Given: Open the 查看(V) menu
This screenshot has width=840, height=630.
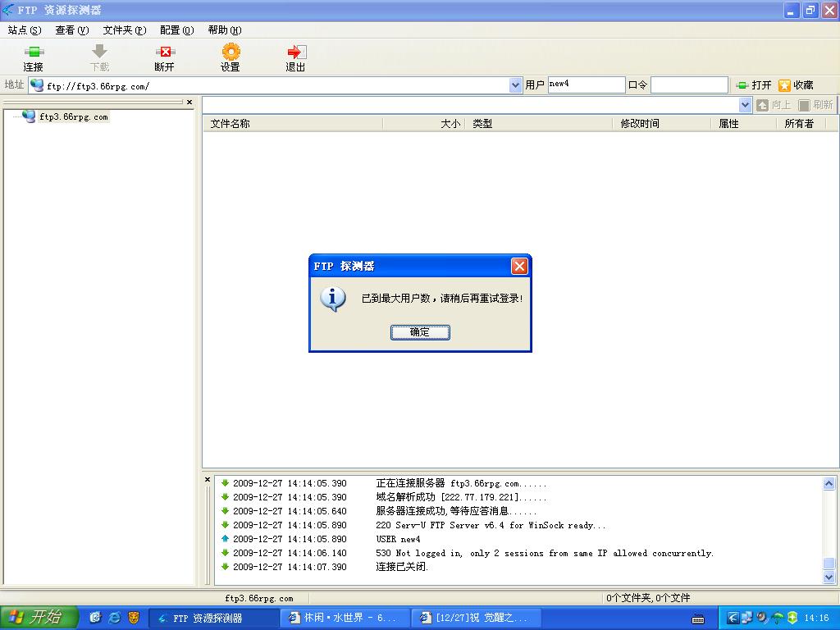Looking at the screenshot, I should tap(72, 30).
